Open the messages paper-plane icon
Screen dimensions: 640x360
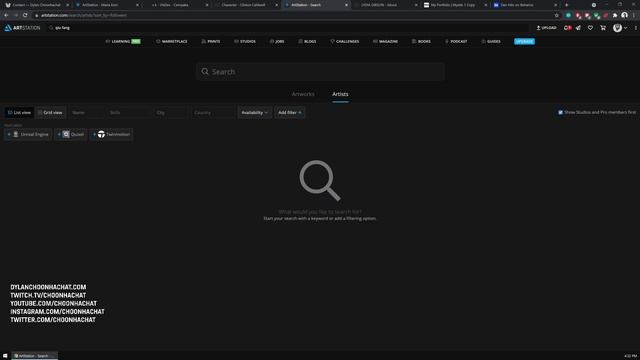click(x=578, y=28)
